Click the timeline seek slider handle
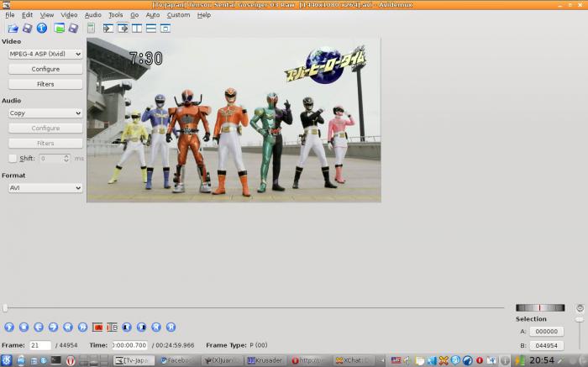The height and width of the screenshot is (367, 588). click(5, 308)
